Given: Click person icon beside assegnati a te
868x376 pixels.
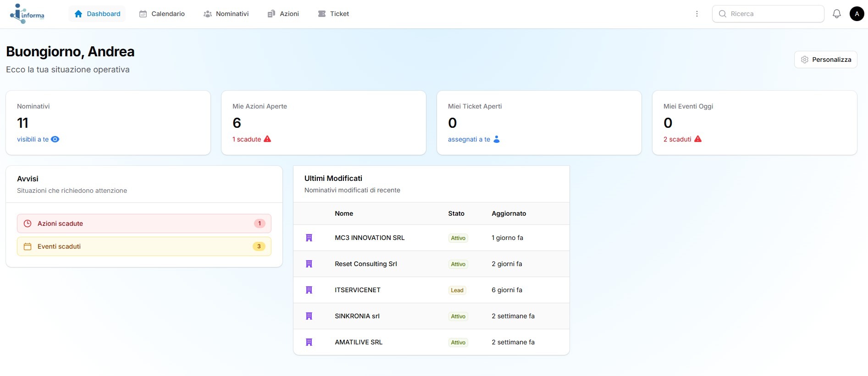Looking at the screenshot, I should point(496,139).
